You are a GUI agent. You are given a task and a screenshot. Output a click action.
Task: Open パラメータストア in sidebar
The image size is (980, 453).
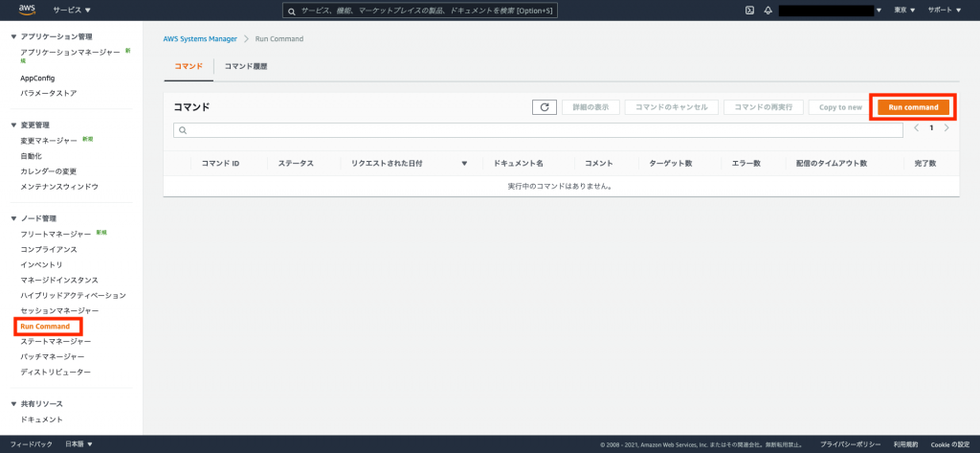coord(49,93)
